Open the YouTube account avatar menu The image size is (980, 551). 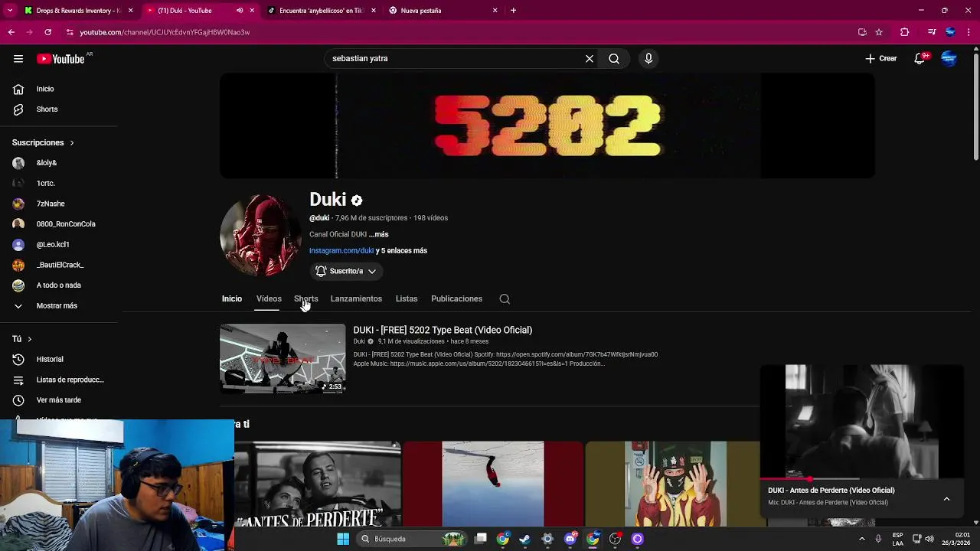point(949,58)
